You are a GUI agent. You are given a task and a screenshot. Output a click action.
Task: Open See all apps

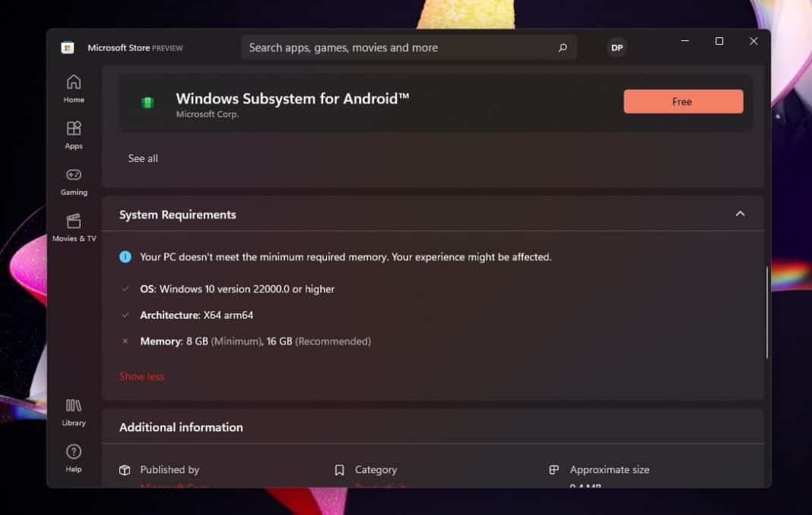(142, 158)
